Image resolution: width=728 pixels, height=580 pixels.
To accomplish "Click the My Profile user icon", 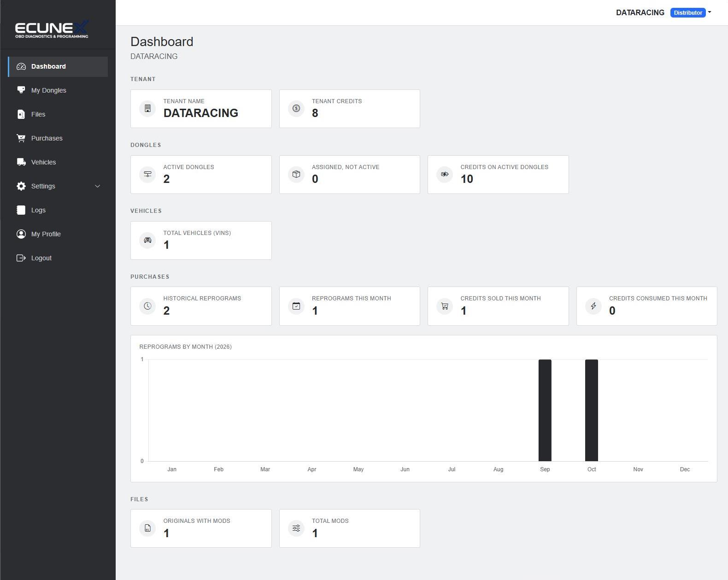I will [21, 234].
